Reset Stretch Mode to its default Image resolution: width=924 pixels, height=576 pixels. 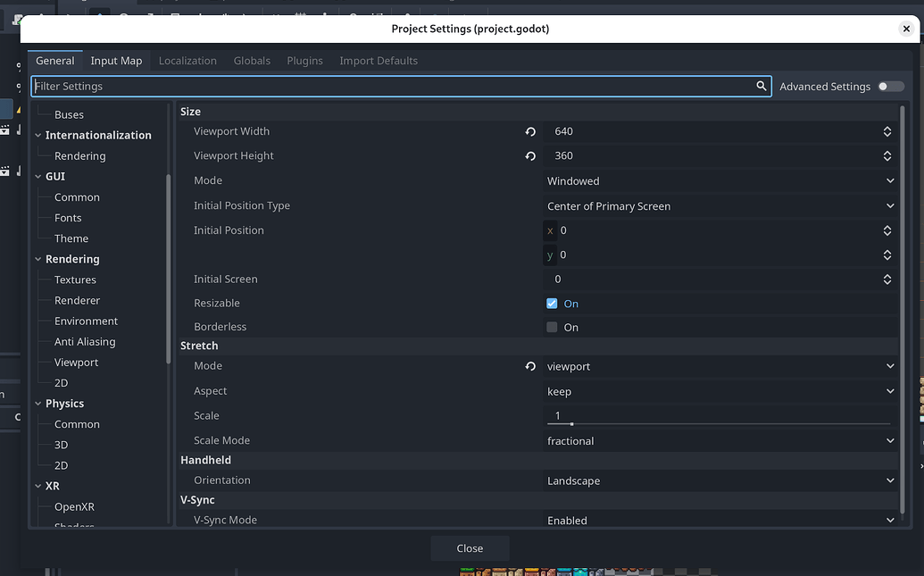point(530,366)
